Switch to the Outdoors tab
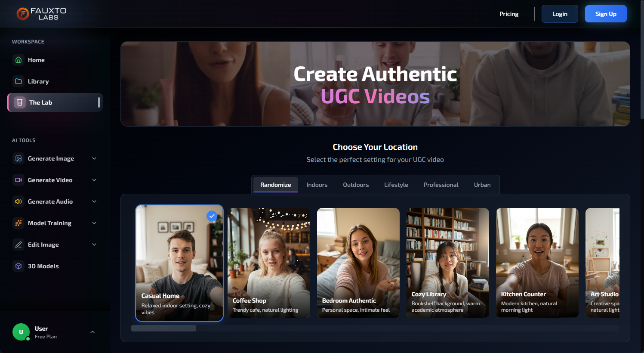The height and width of the screenshot is (353, 644). (x=356, y=184)
